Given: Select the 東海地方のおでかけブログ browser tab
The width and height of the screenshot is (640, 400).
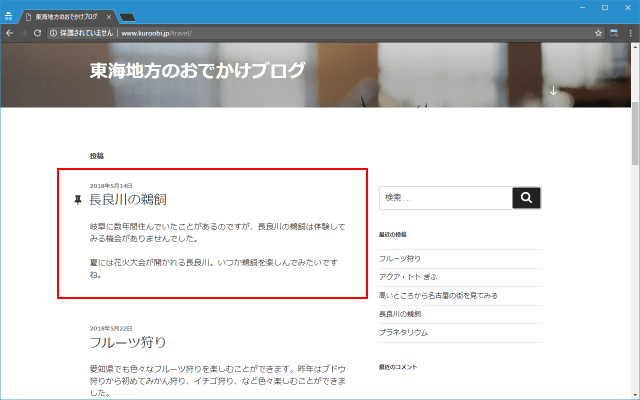Looking at the screenshot, I should coord(66,17).
